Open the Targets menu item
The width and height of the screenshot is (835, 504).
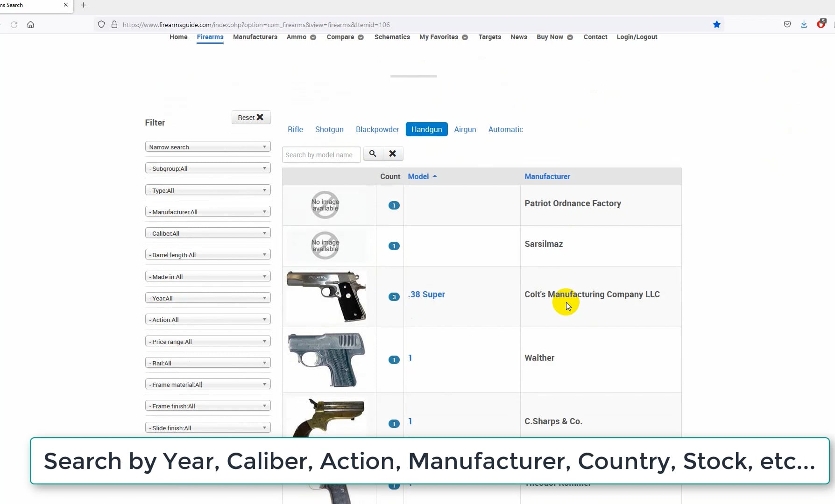click(489, 37)
